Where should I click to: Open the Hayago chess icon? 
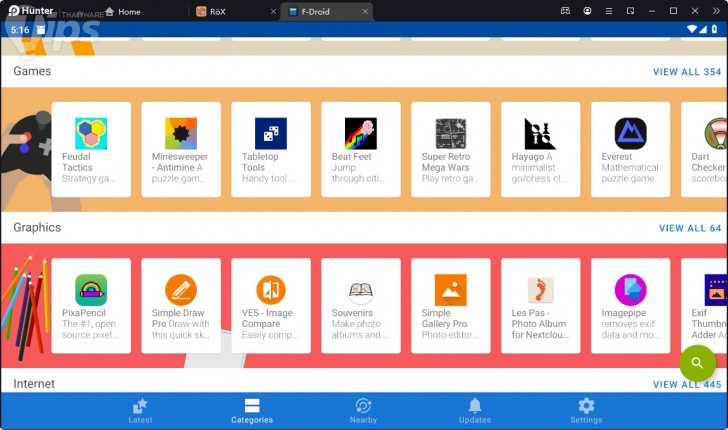[x=540, y=134]
